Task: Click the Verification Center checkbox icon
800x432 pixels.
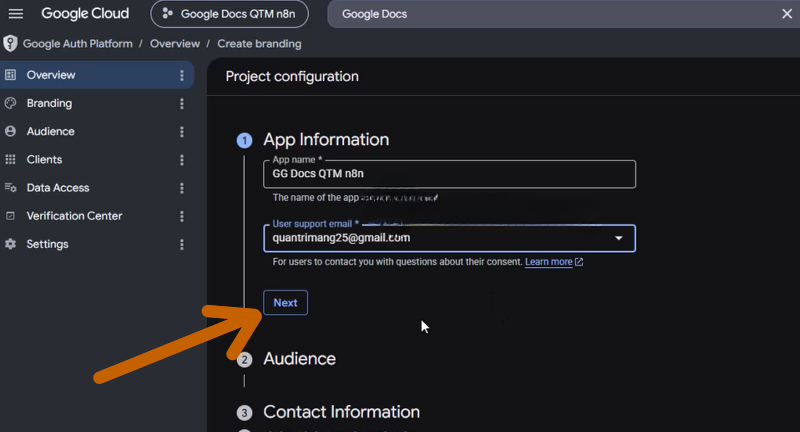Action: [10, 216]
